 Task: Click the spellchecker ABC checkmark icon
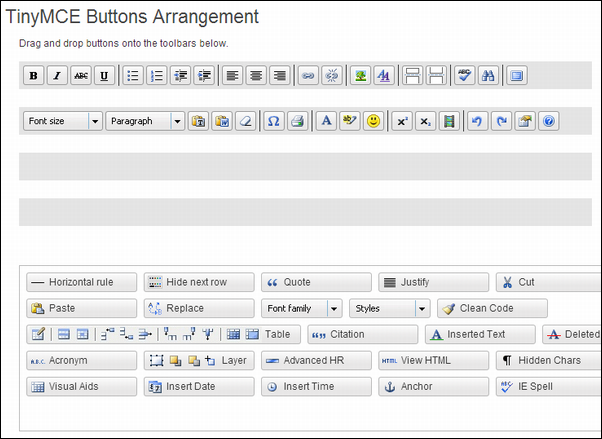tap(465, 75)
